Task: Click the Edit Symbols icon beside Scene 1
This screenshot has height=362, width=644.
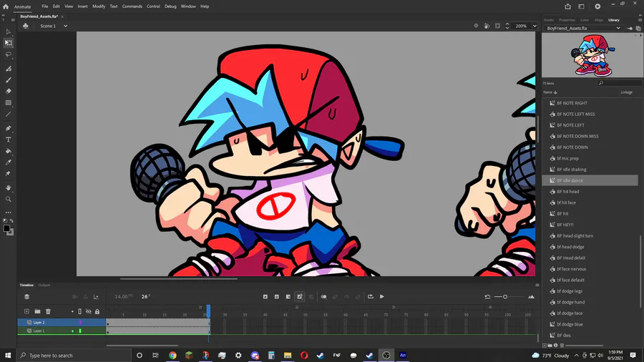Action: (26, 26)
